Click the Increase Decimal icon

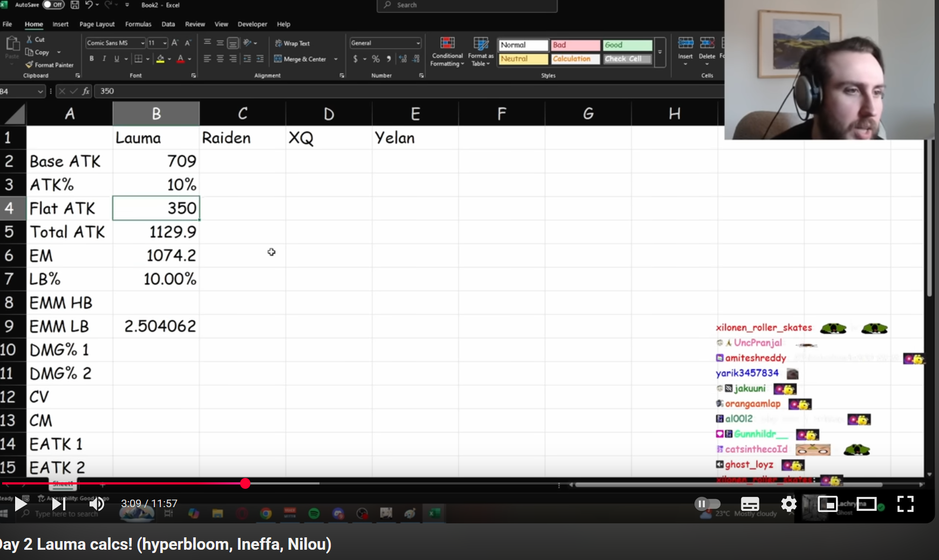(x=403, y=59)
